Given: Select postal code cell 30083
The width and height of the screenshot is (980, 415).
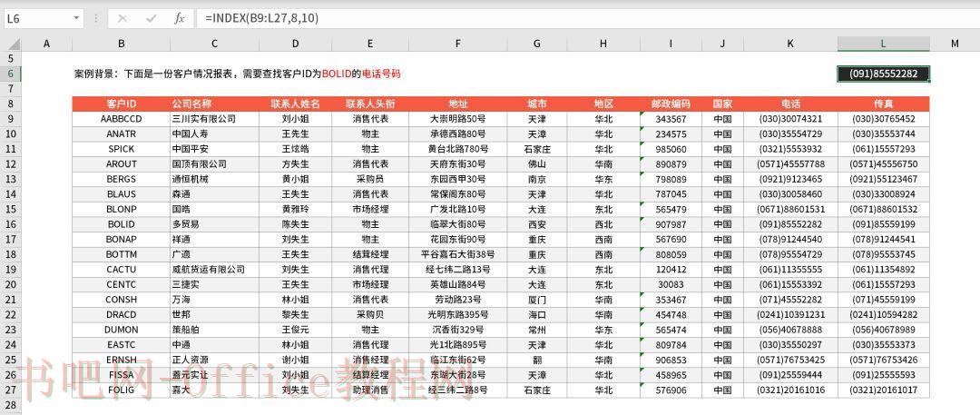Looking at the screenshot, I should (671, 284).
